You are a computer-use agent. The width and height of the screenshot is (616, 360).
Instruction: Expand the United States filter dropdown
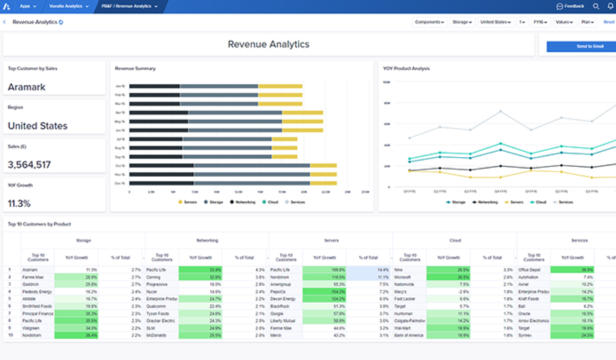[495, 22]
